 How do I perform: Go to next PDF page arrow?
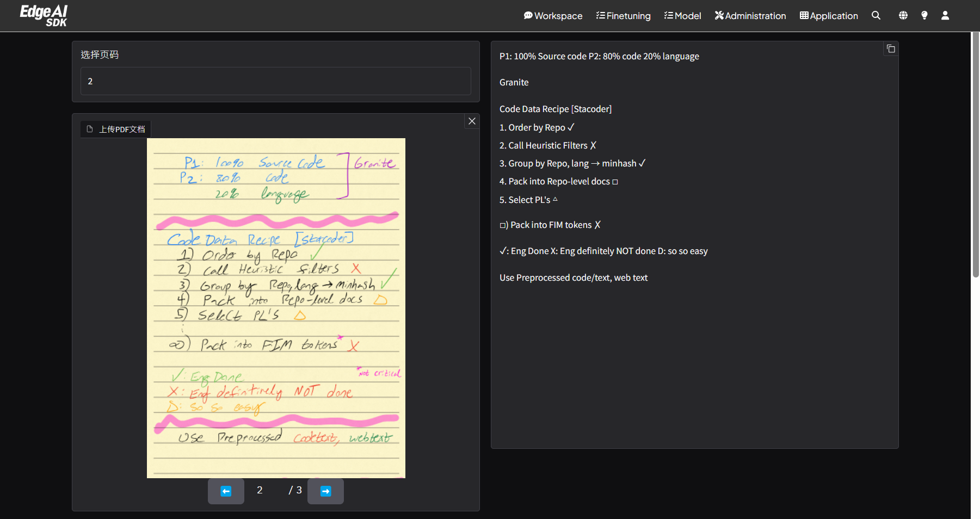coord(325,491)
